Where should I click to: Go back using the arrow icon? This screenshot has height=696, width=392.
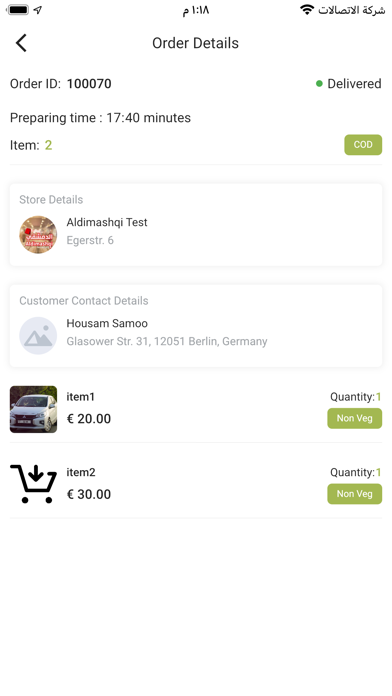pos(21,43)
